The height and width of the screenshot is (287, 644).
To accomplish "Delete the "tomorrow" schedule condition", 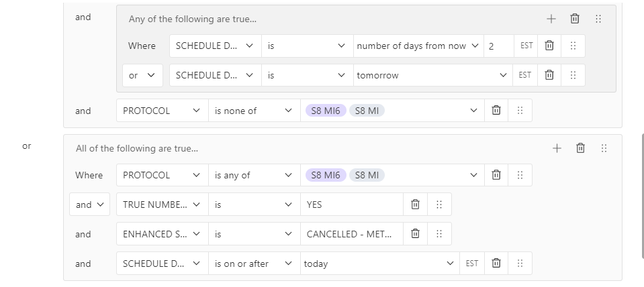I will pos(549,75).
